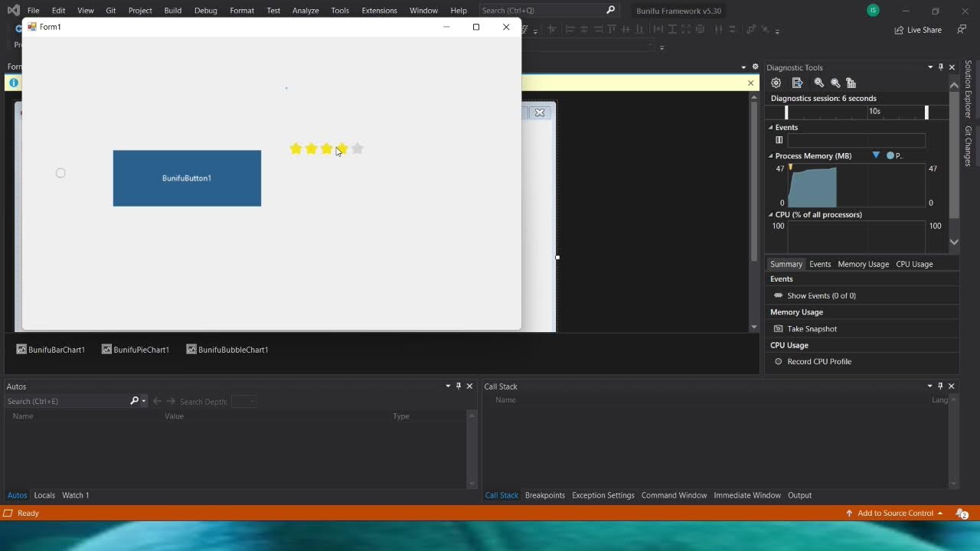
Task: Open the Extensions menu
Action: [379, 10]
